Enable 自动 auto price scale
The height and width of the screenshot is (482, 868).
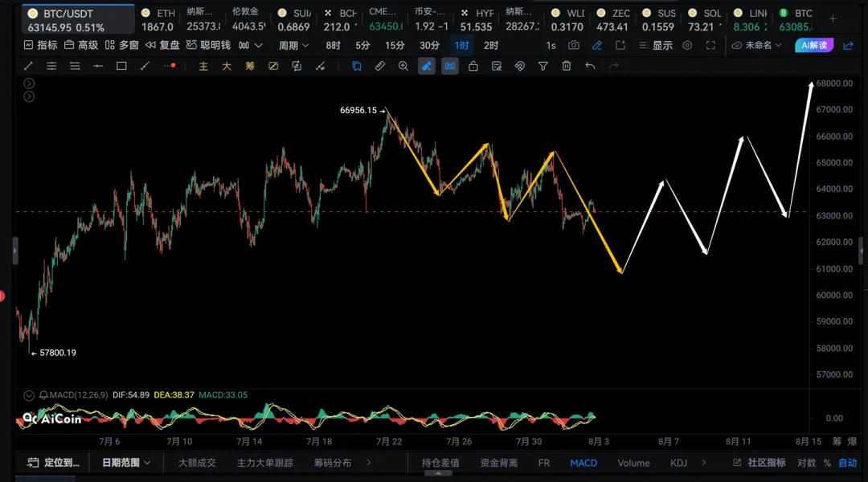click(x=848, y=463)
